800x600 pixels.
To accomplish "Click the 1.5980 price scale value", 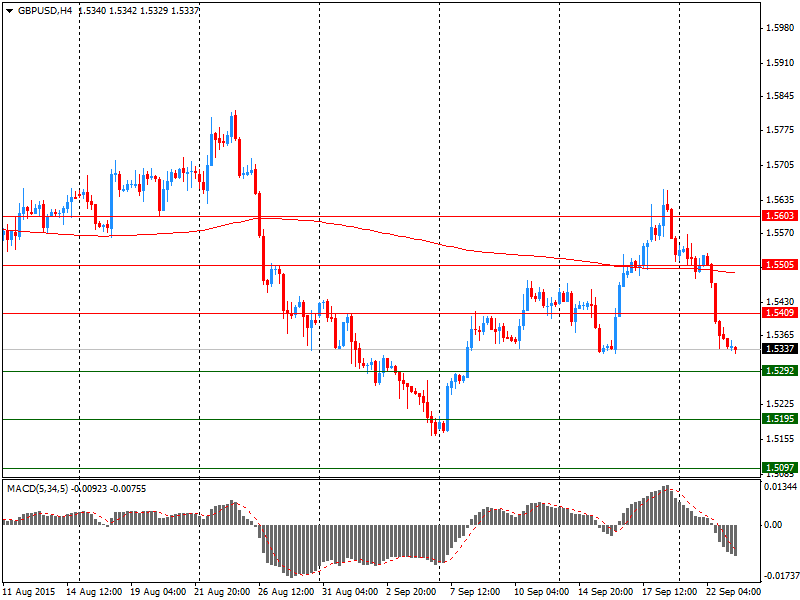I will coord(781,28).
